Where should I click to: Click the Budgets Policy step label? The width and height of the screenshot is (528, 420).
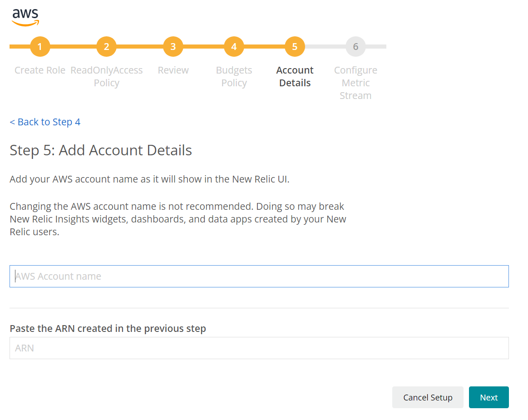pyautogui.click(x=234, y=76)
